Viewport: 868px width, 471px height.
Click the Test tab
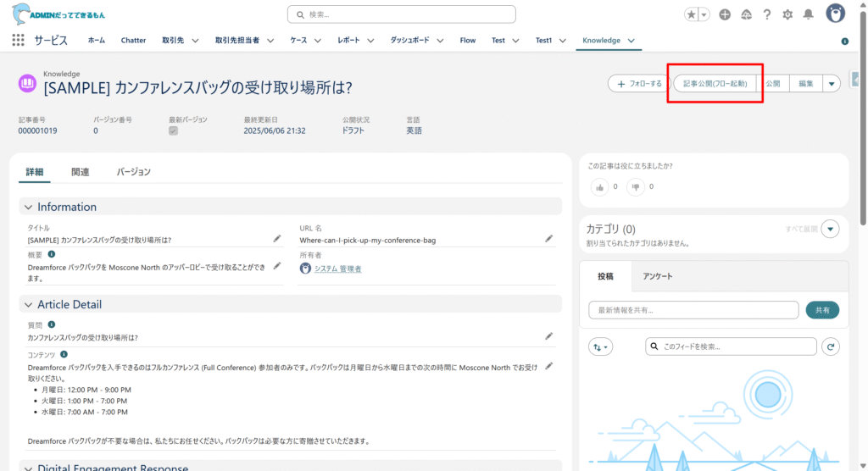pyautogui.click(x=498, y=41)
